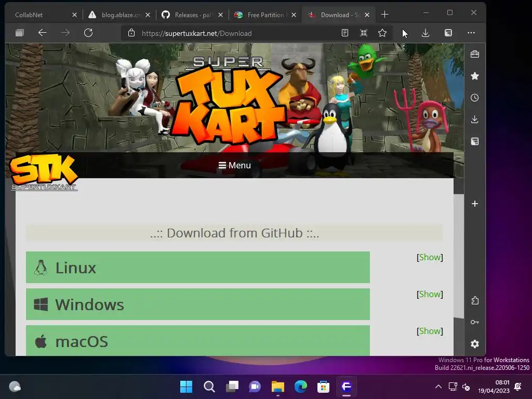The width and height of the screenshot is (532, 399).
Task: Open the sidebar extensions icon
Action: click(475, 300)
